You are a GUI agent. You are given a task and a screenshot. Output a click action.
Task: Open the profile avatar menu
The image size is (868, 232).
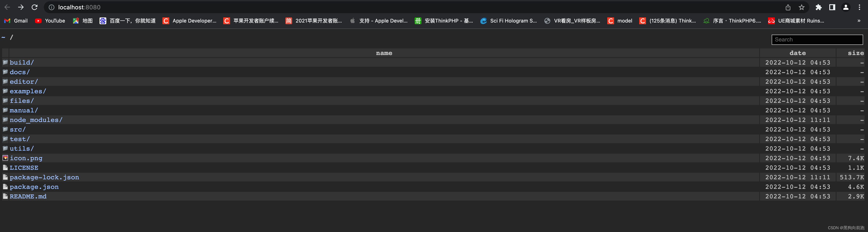tap(846, 7)
